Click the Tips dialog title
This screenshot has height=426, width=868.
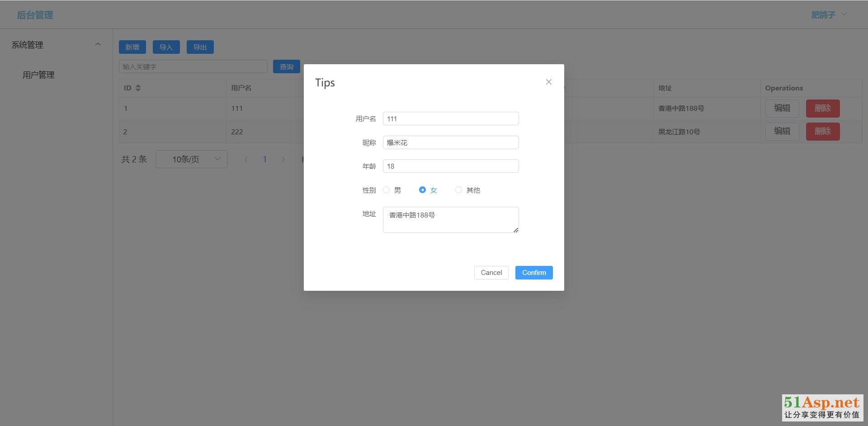325,83
